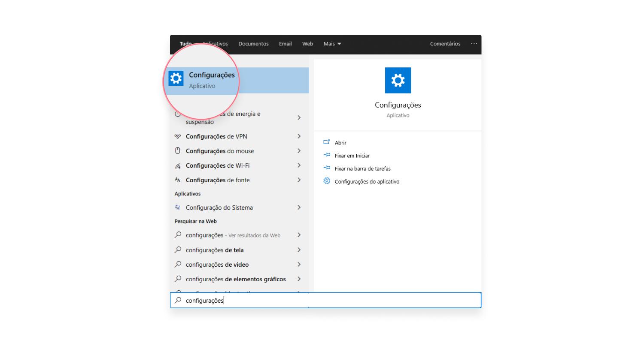
Task: Open the Configurações app result gear icon
Action: point(176,78)
